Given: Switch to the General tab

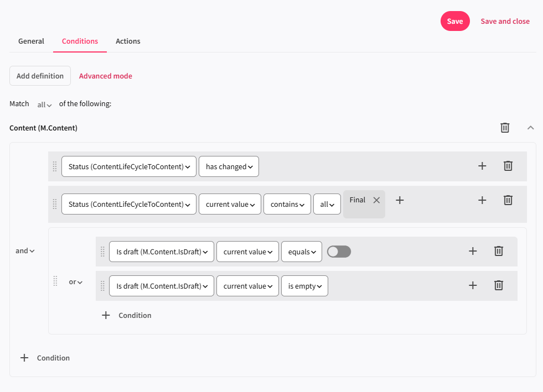Looking at the screenshot, I should [31, 41].
